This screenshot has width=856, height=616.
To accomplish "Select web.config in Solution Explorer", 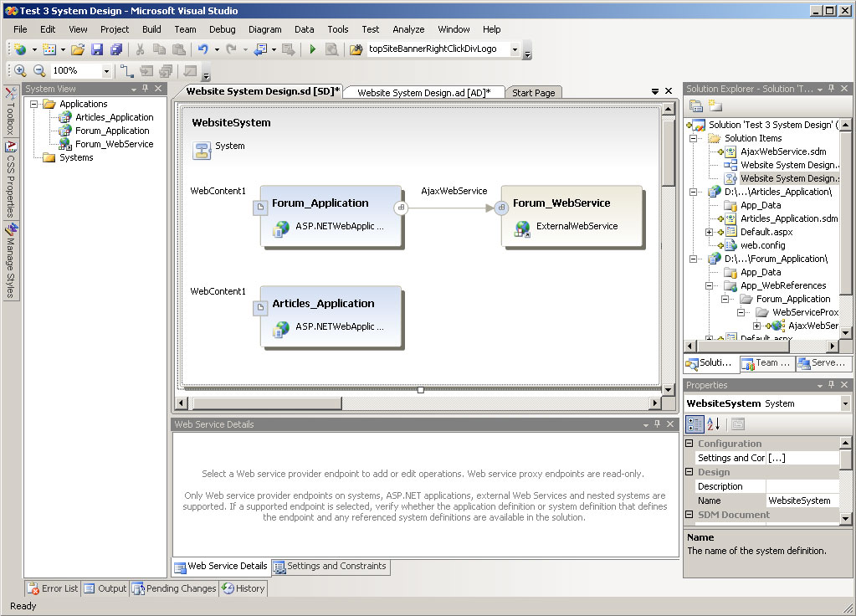I will click(762, 245).
